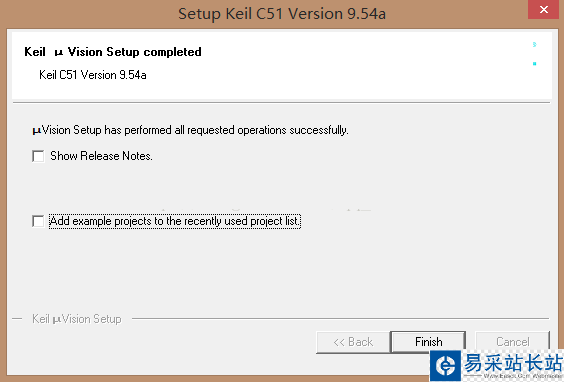Click the µ symbol in the heading
The width and height of the screenshot is (564, 382).
pos(59,53)
